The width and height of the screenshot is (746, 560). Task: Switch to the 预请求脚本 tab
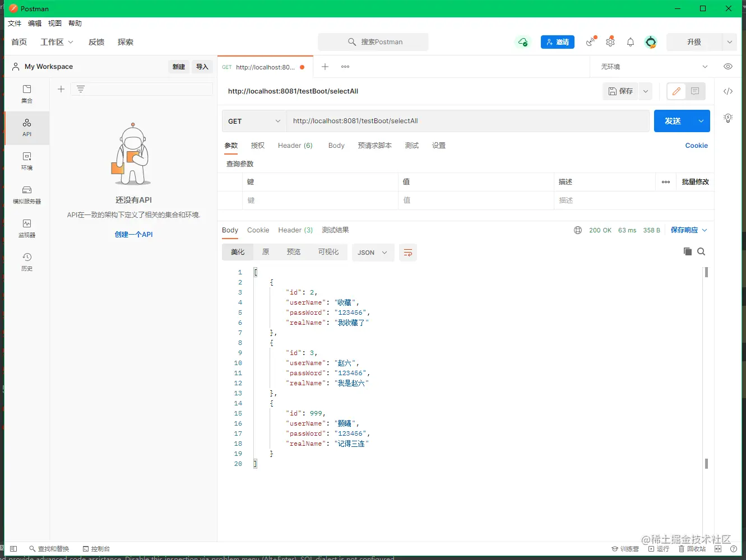pyautogui.click(x=375, y=146)
